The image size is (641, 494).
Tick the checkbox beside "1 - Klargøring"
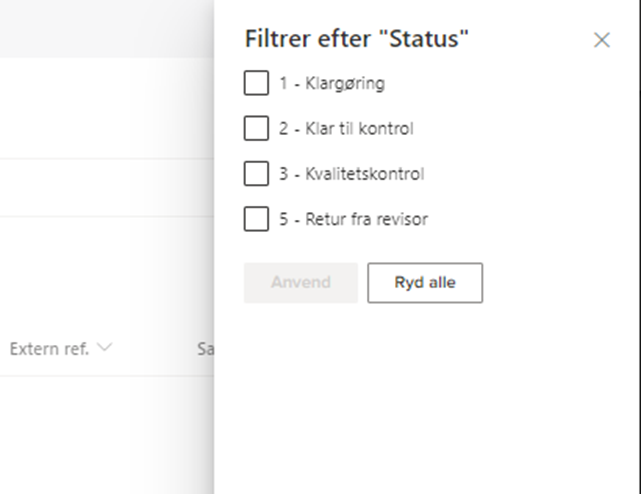pyautogui.click(x=256, y=83)
